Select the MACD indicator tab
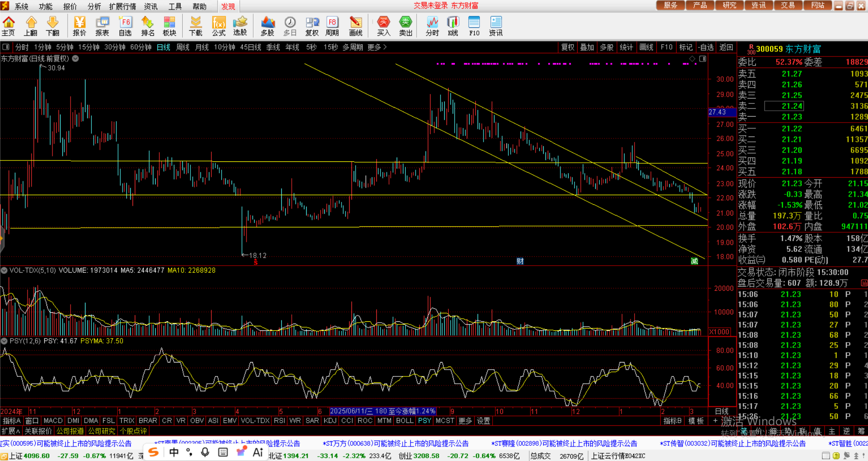 pyautogui.click(x=53, y=421)
